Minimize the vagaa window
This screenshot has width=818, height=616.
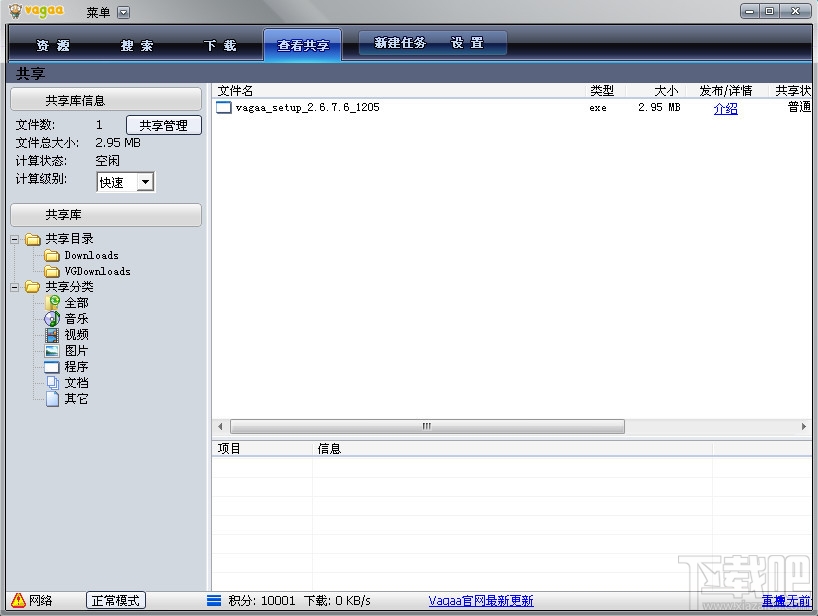pos(750,11)
